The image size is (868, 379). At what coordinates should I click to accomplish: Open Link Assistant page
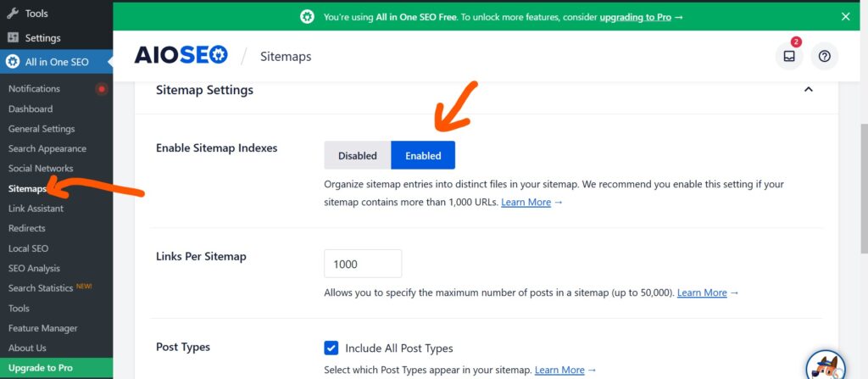[x=36, y=209]
